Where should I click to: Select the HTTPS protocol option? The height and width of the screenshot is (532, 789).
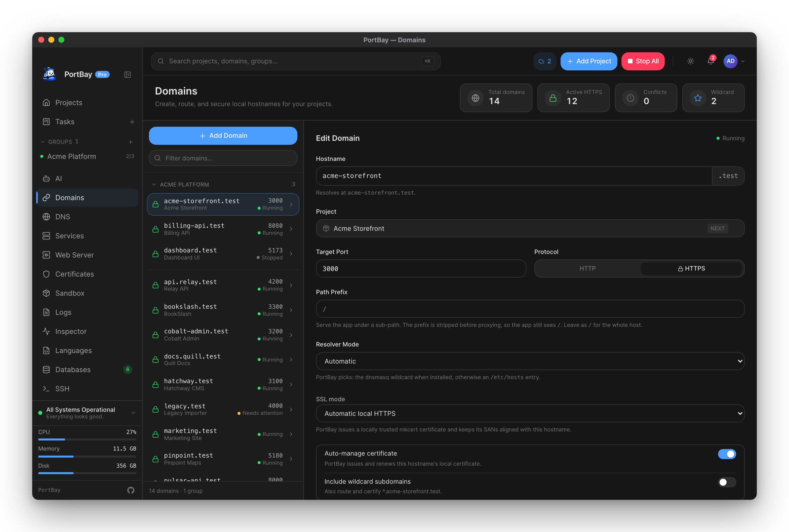[691, 268]
